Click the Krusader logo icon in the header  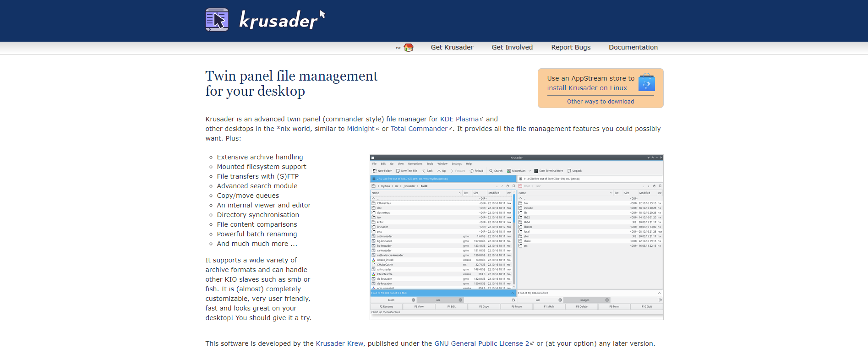[217, 20]
